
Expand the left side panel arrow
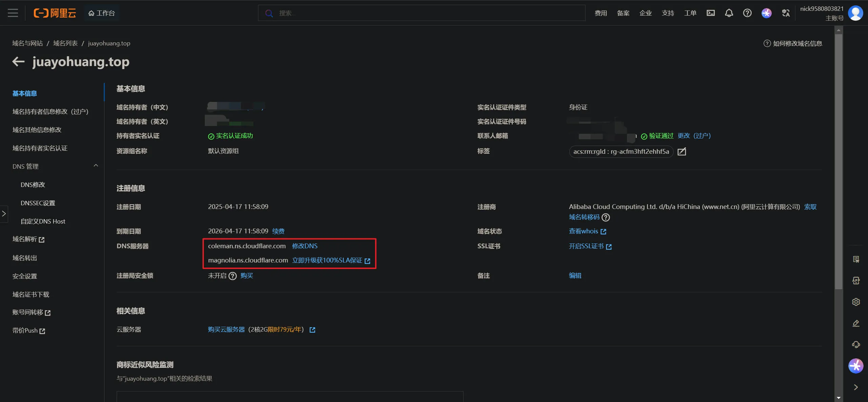point(4,214)
